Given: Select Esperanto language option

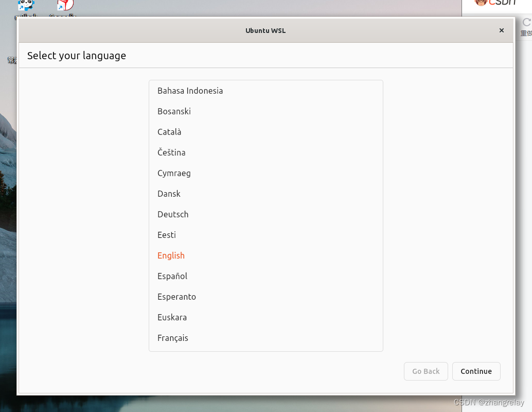Looking at the screenshot, I should (265, 297).
